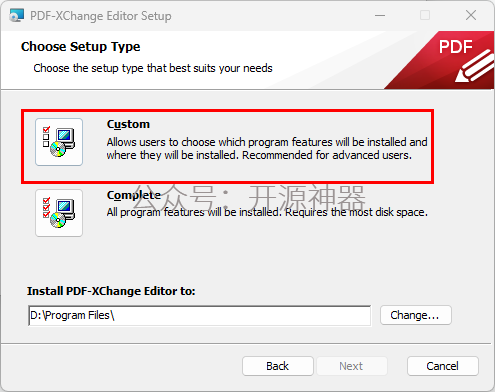Click the bold Custom option label
The height and width of the screenshot is (392, 495).
(128, 124)
